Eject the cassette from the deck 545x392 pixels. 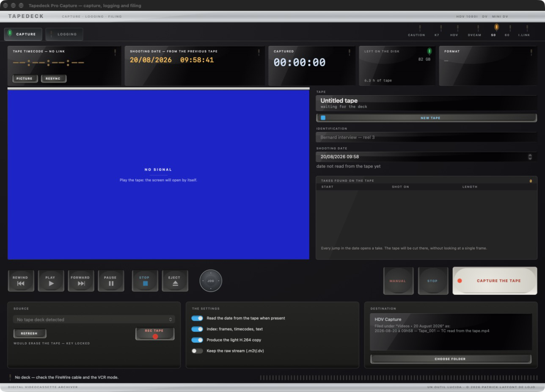[x=175, y=281]
